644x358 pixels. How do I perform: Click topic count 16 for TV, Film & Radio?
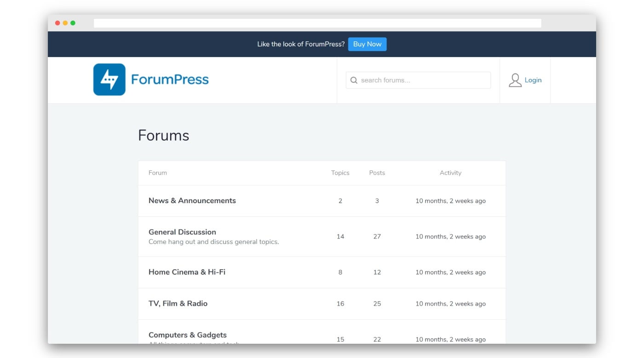(340, 304)
